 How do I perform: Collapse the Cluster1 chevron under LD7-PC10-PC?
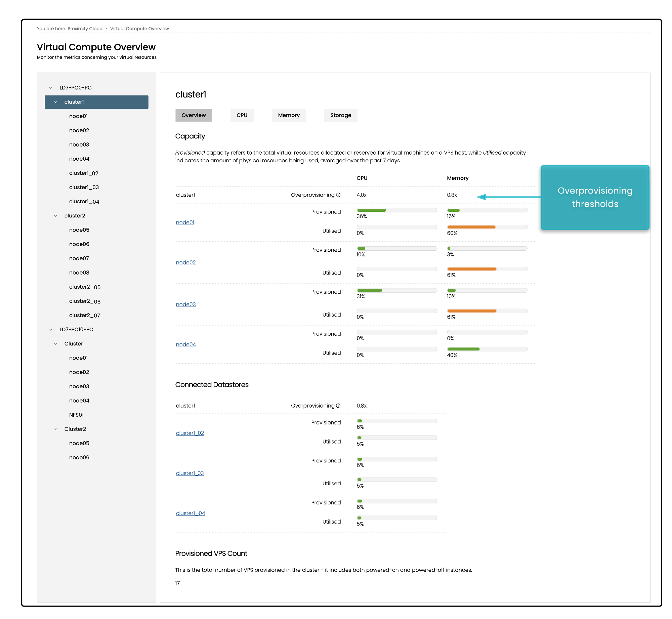[x=55, y=344]
